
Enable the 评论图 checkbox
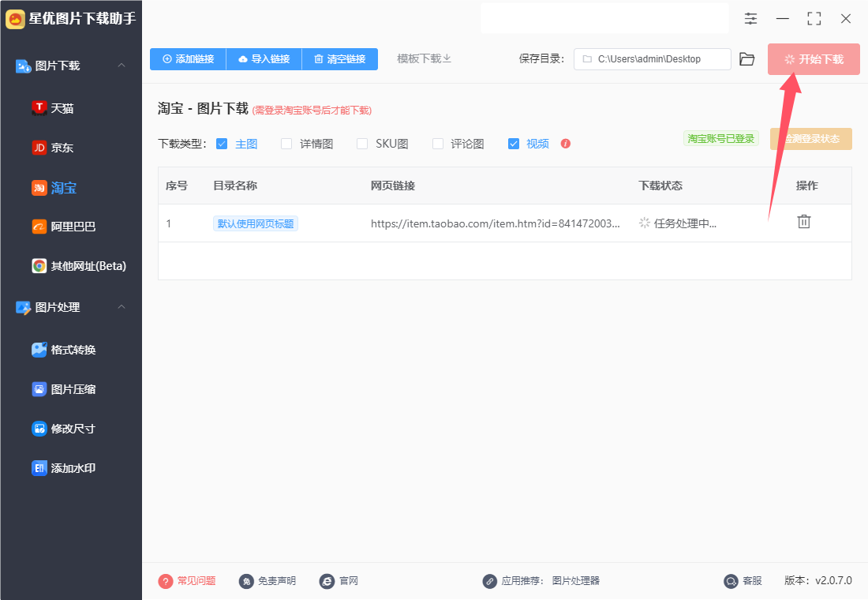[x=438, y=144]
